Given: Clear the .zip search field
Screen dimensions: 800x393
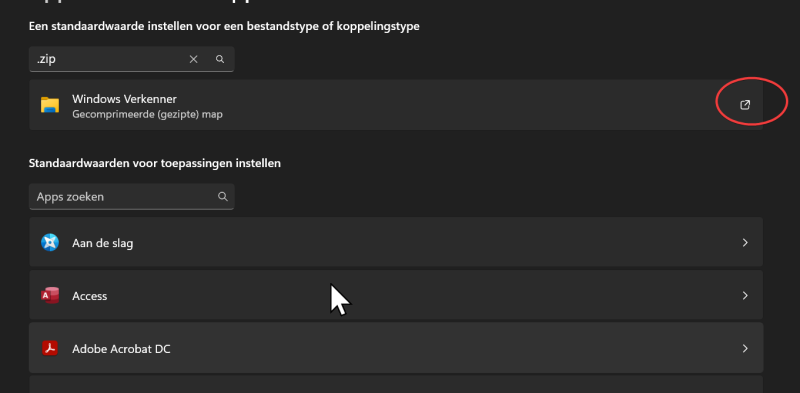Looking at the screenshot, I should point(193,59).
